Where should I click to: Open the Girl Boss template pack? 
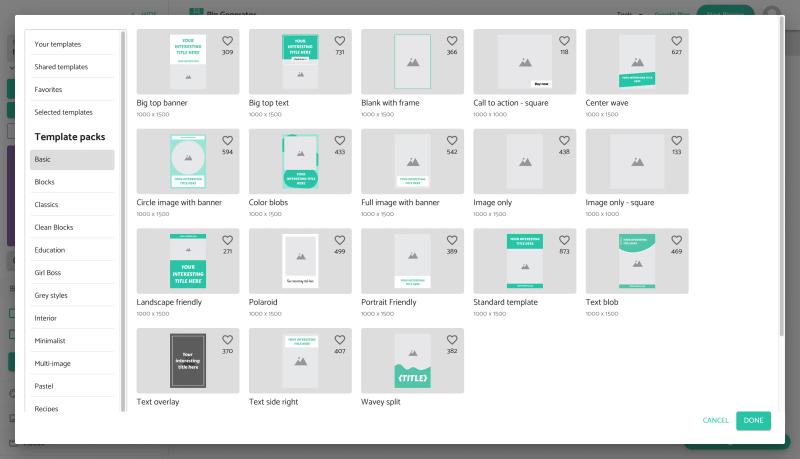tap(72, 273)
